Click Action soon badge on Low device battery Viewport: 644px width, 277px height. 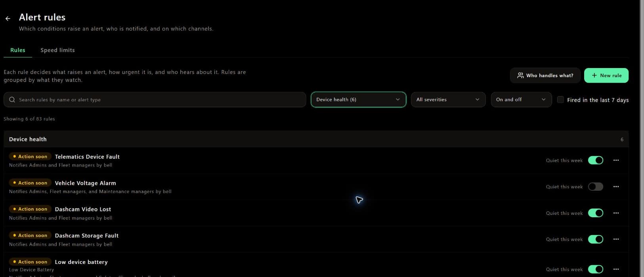pos(30,262)
